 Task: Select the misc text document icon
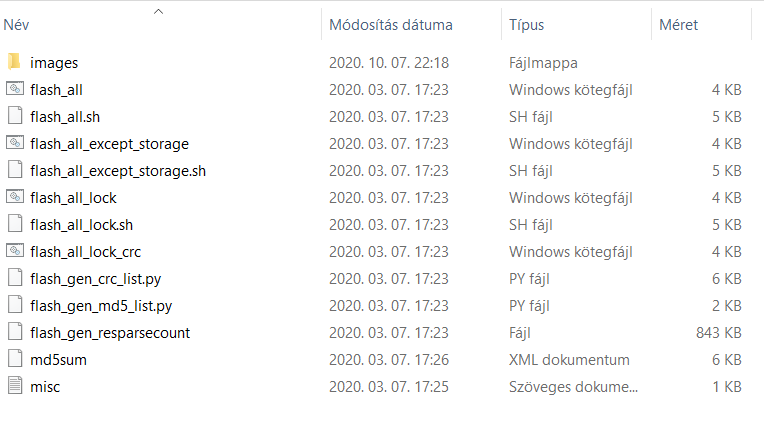[15, 386]
